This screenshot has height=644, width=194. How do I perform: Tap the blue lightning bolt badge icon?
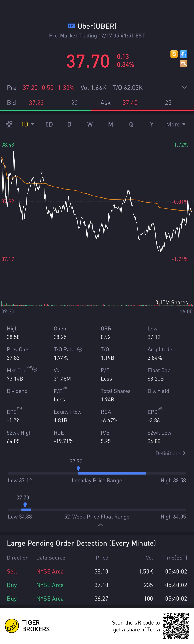coord(183,54)
